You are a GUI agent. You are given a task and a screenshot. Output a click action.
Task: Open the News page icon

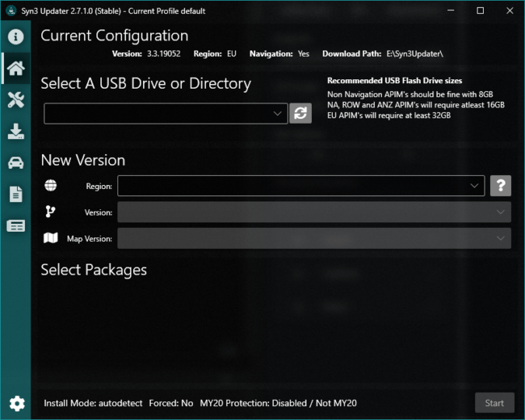(x=16, y=226)
